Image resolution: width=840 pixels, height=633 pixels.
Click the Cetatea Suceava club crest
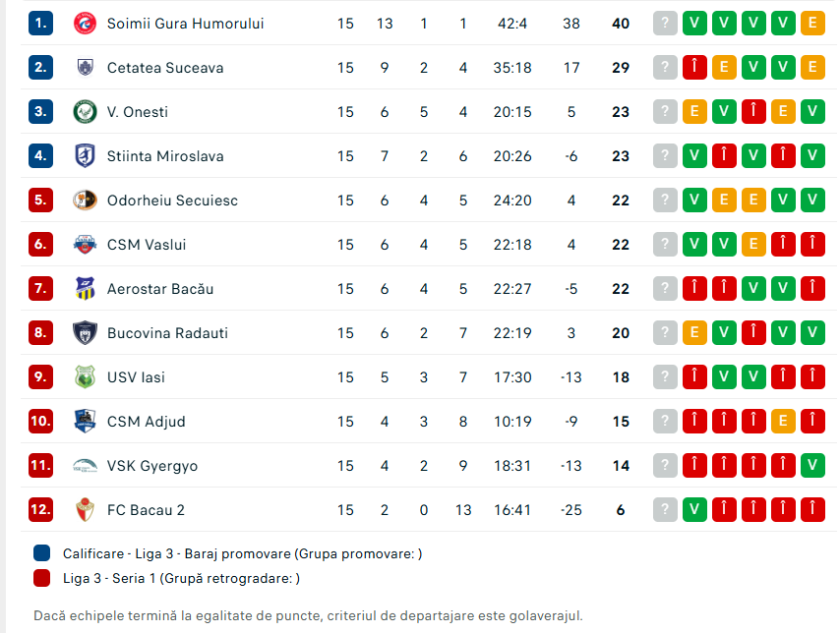click(x=86, y=68)
